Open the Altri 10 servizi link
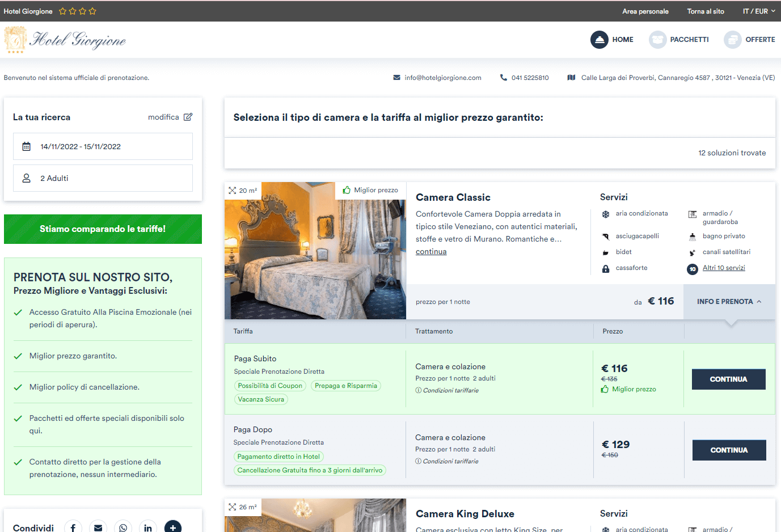The width and height of the screenshot is (781, 532). coord(724,268)
